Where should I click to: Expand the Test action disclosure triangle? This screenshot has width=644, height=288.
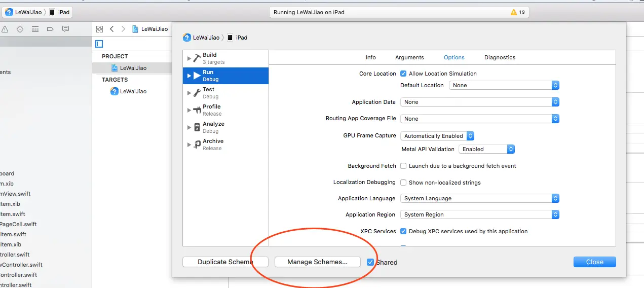click(189, 93)
